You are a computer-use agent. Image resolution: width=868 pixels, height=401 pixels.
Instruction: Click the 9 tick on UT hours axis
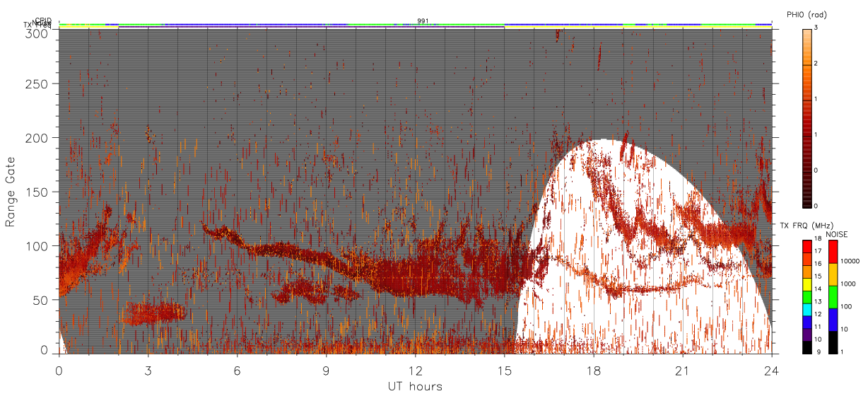click(x=327, y=370)
